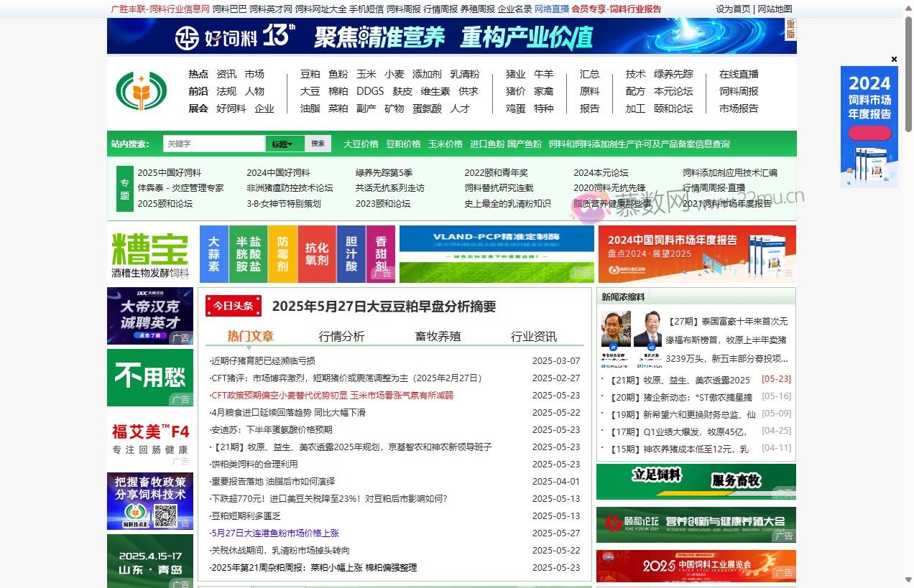The width and height of the screenshot is (914, 588).
Task: Click the red 今日头条 badge
Action: point(233,306)
